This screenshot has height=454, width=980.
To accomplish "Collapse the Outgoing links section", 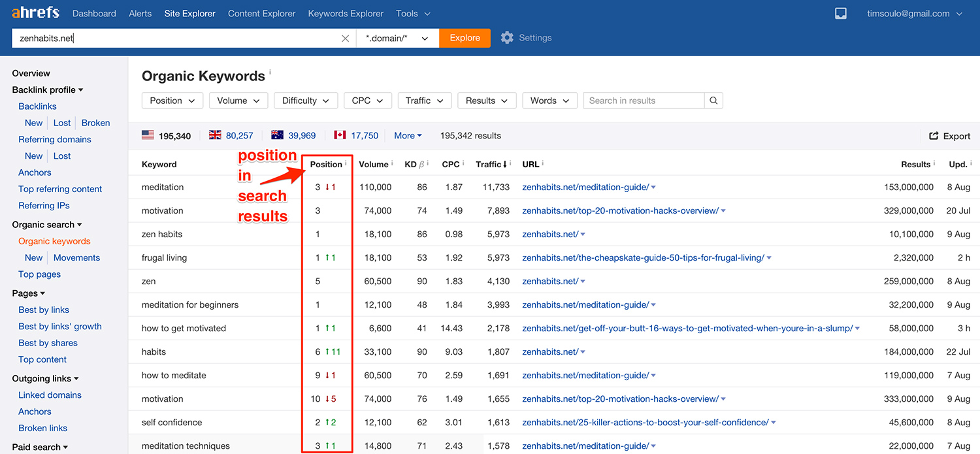I will (x=45, y=378).
